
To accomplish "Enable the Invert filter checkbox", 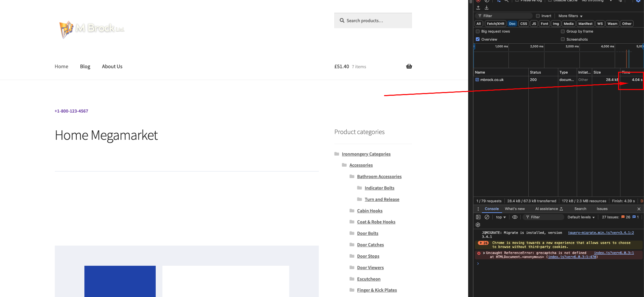I will coord(538,16).
